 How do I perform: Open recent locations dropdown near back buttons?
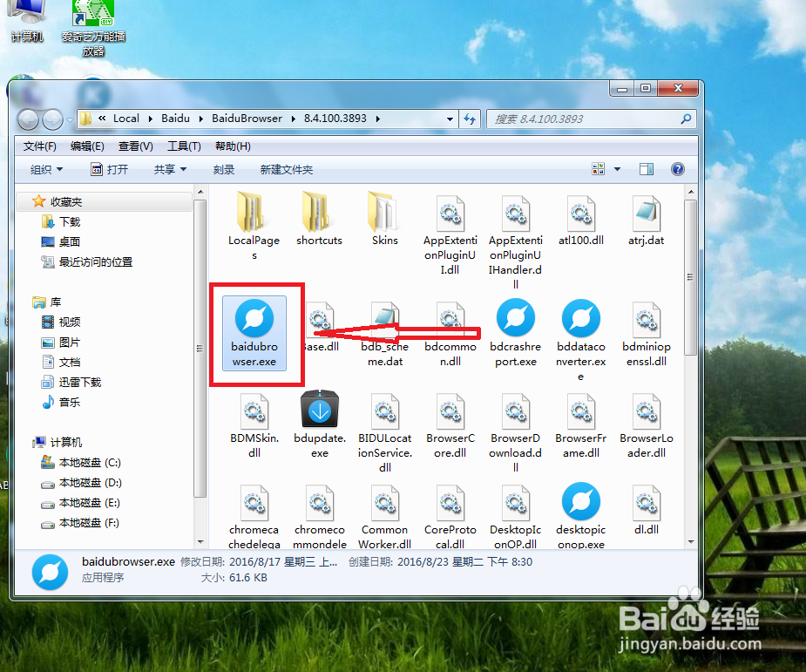coord(70,119)
